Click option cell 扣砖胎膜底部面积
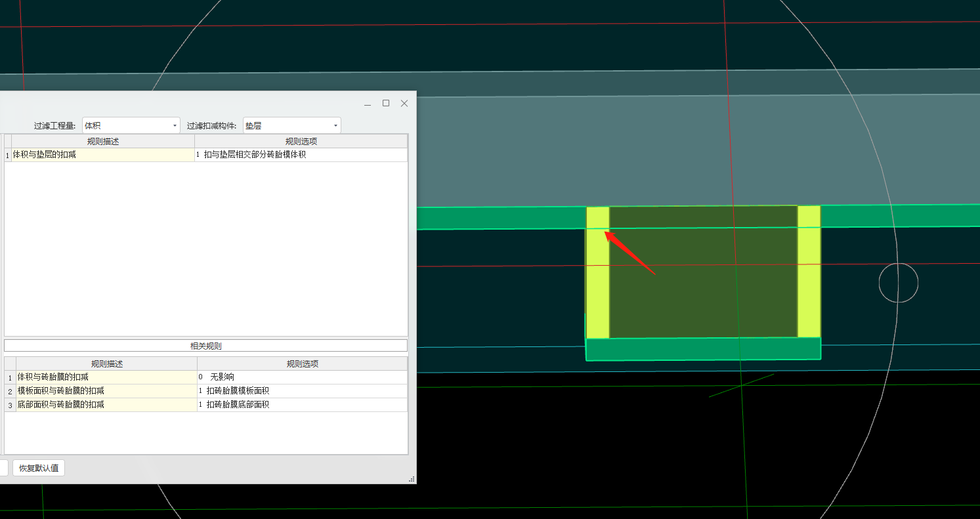This screenshot has height=519, width=980. 302,405
